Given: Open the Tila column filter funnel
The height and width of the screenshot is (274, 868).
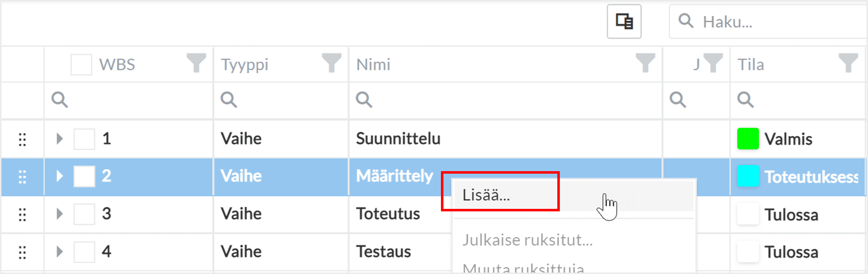Looking at the screenshot, I should click(x=848, y=63).
